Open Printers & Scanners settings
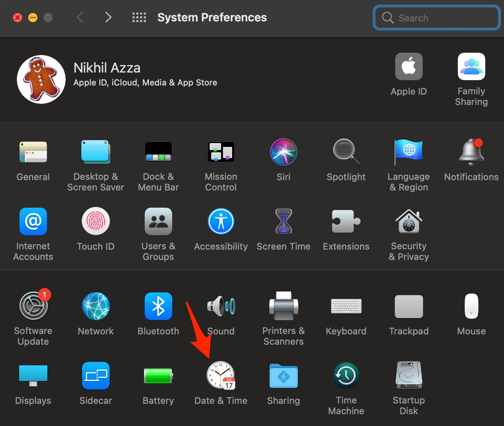The width and height of the screenshot is (504, 426). tap(283, 306)
